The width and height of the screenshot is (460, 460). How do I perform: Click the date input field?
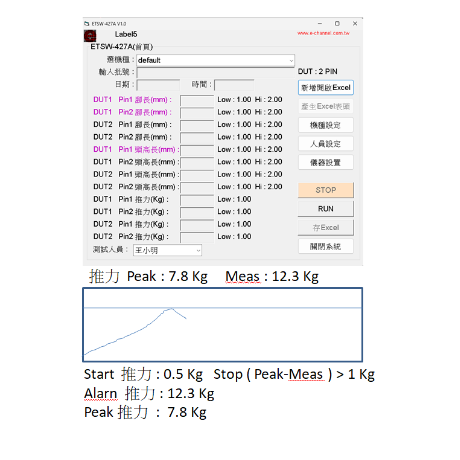(x=158, y=85)
